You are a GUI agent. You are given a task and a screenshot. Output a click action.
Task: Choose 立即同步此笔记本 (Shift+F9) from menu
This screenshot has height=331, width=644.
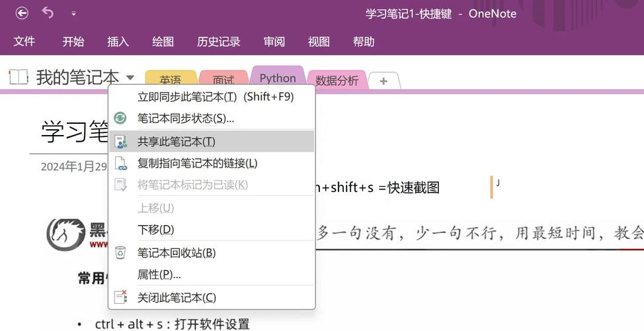(212, 97)
